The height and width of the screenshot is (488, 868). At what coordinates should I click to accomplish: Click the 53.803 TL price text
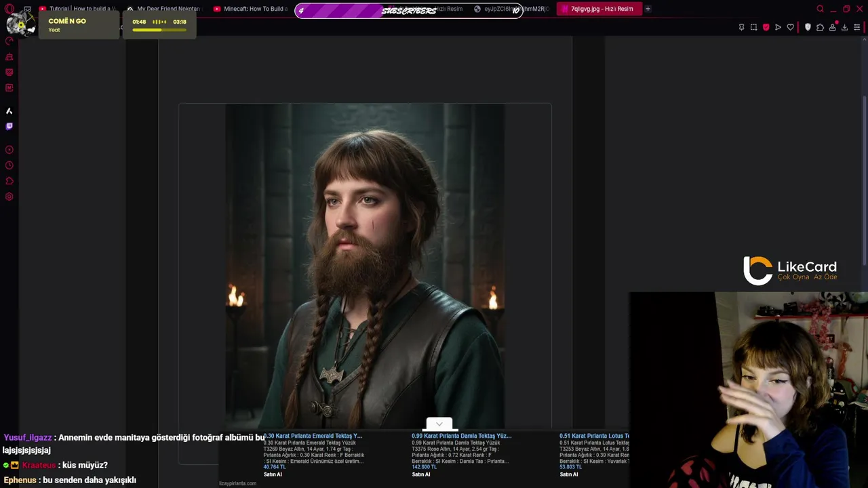pos(571,467)
